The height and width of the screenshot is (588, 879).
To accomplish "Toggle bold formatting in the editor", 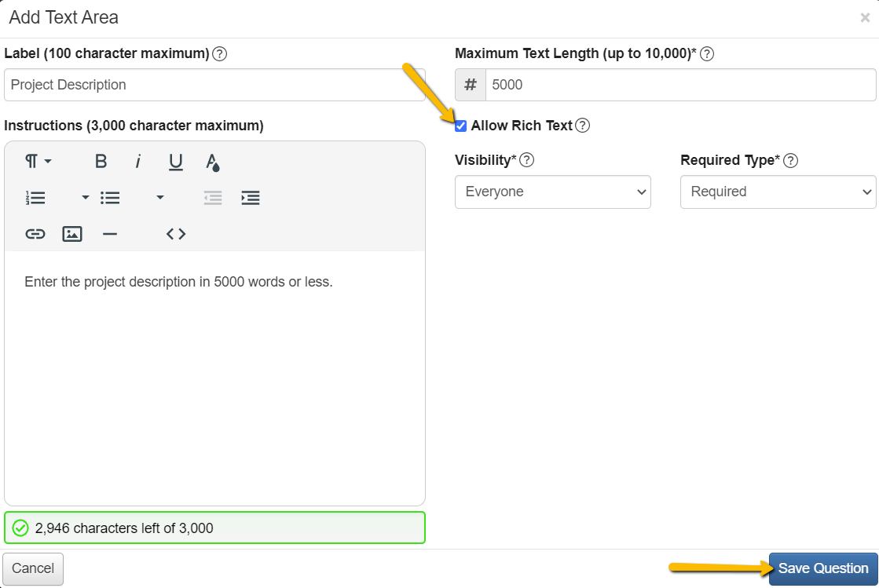I will pyautogui.click(x=101, y=161).
